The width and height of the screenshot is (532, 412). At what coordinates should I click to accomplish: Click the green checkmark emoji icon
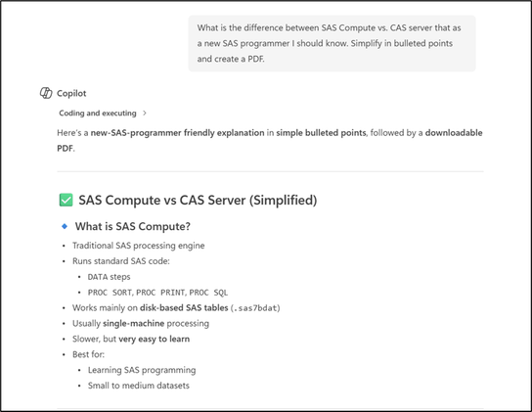(66, 200)
